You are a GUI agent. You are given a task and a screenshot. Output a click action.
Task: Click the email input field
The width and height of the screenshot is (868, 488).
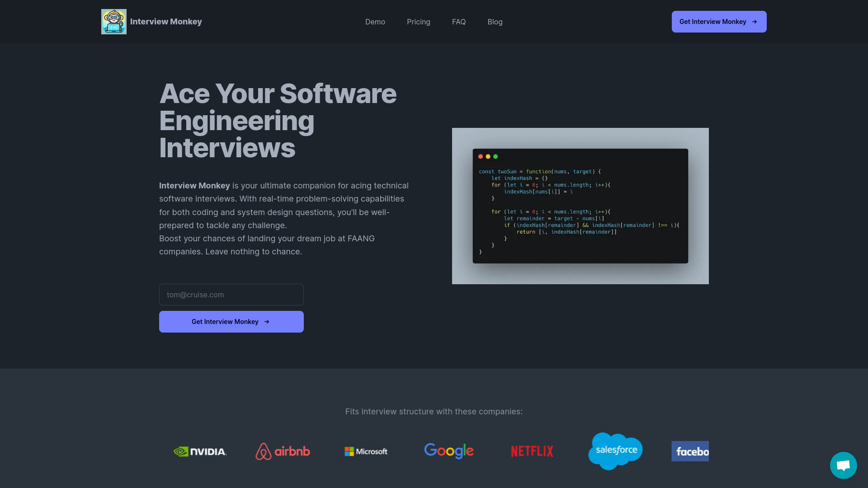(x=231, y=294)
